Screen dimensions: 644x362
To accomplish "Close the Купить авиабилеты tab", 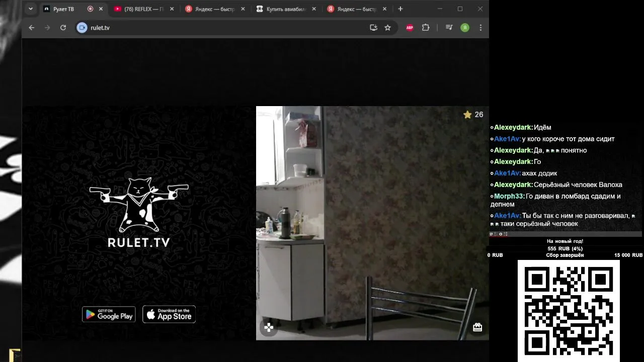I will coord(314,9).
